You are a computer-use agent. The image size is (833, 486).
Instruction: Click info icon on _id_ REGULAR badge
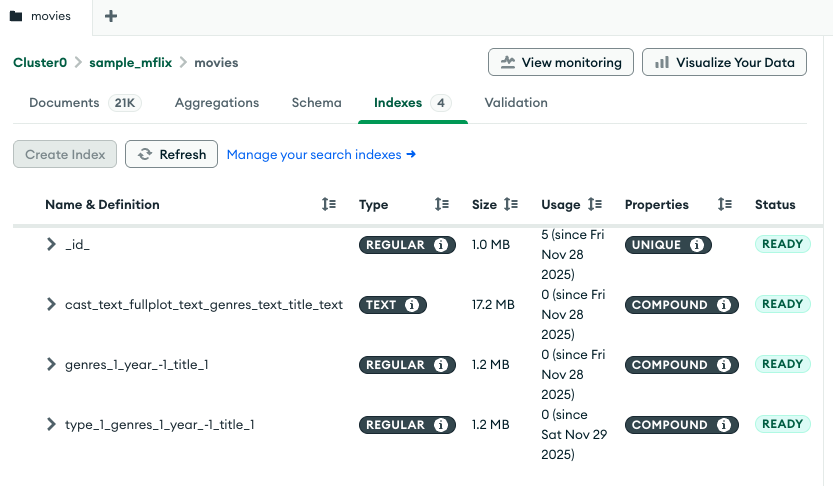point(440,245)
